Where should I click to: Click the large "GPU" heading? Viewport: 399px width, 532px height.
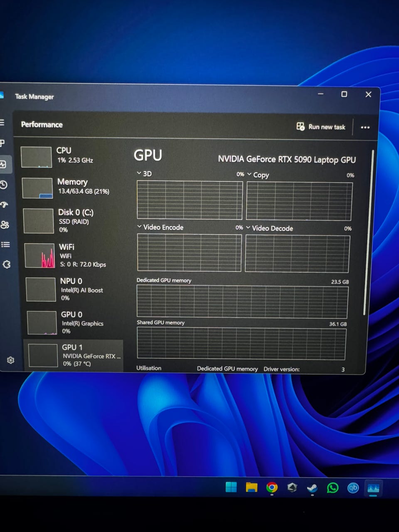[148, 155]
